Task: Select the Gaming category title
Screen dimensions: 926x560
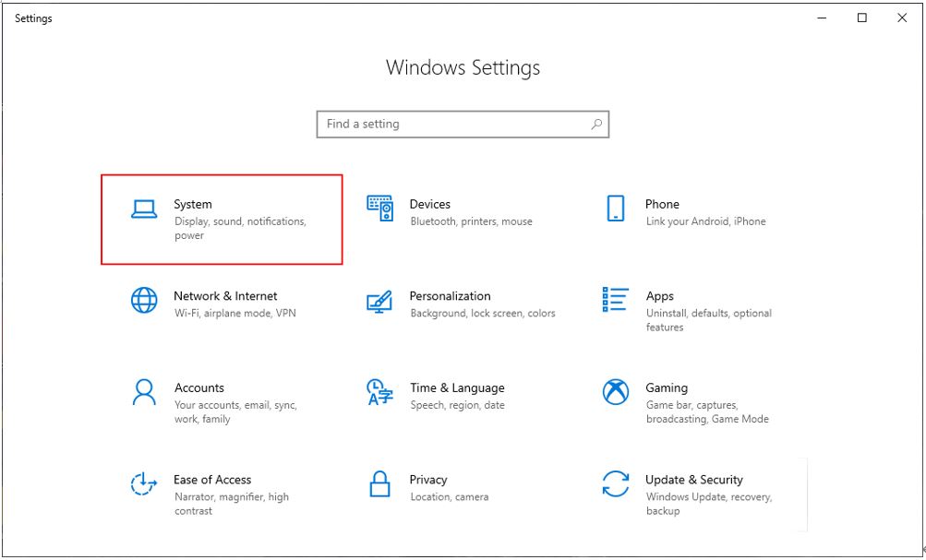Action: coord(667,388)
